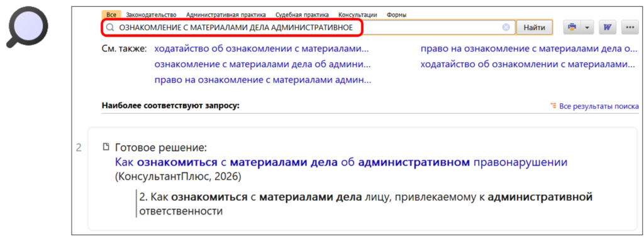This screenshot has height=239, width=644.
Task: Click the См. также label
Action: coord(124,49)
